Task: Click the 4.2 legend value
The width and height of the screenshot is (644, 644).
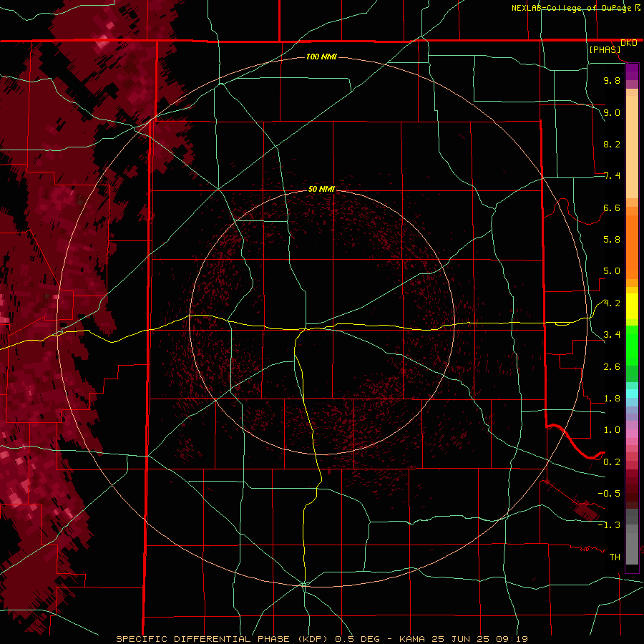Action: click(612, 303)
